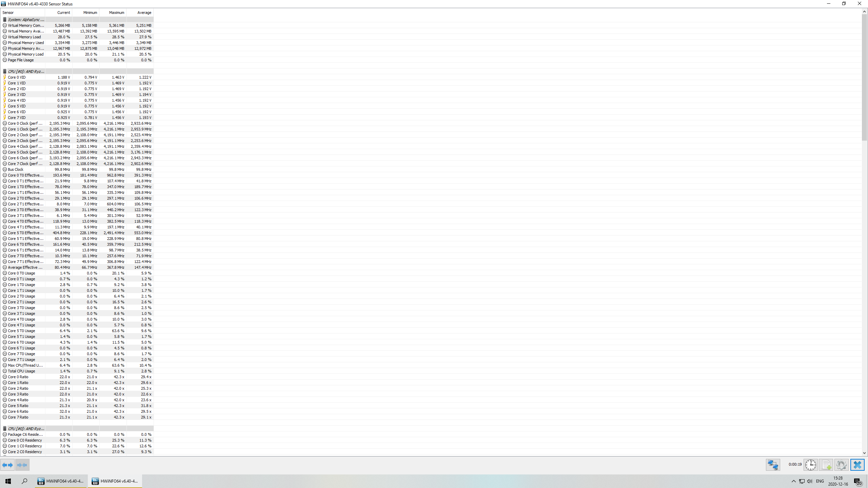This screenshot has width=868, height=488.
Task: Click the Maximum column header
Action: tap(113, 13)
